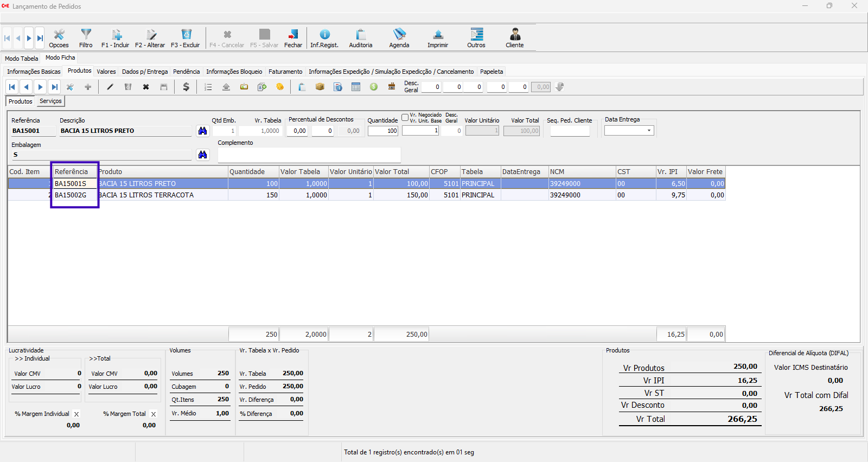Click the X toggle beside % Margem Individual
The image size is (868, 462).
tap(76, 414)
